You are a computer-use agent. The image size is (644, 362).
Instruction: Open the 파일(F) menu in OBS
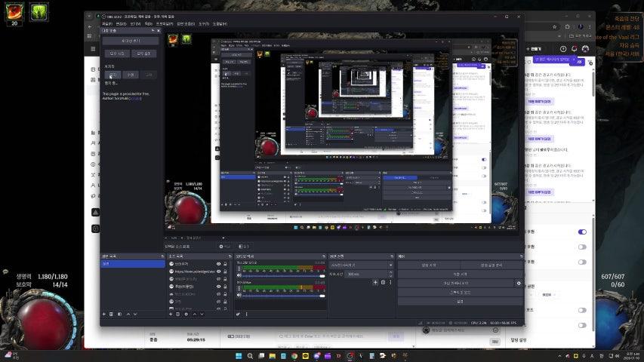[x=107, y=23]
